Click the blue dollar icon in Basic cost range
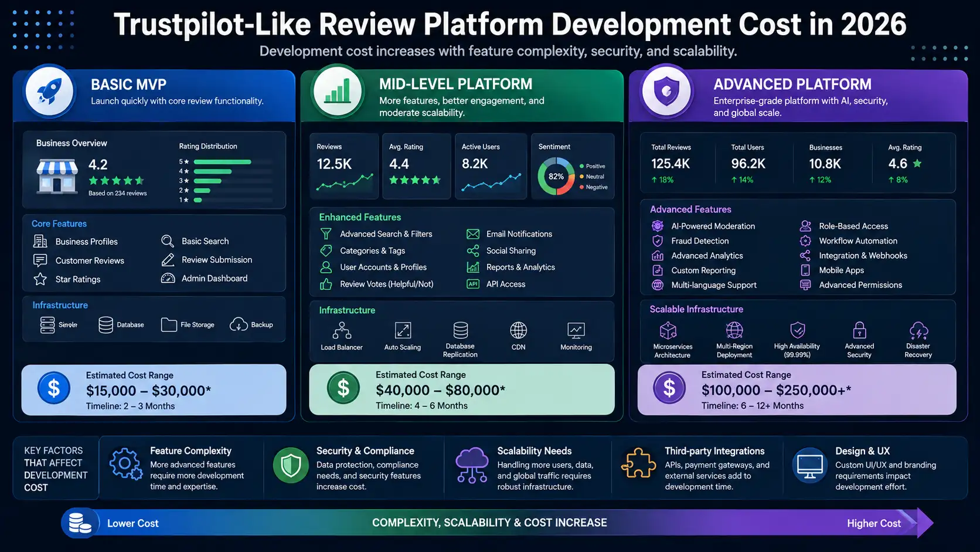The height and width of the screenshot is (552, 980). pyautogui.click(x=53, y=388)
